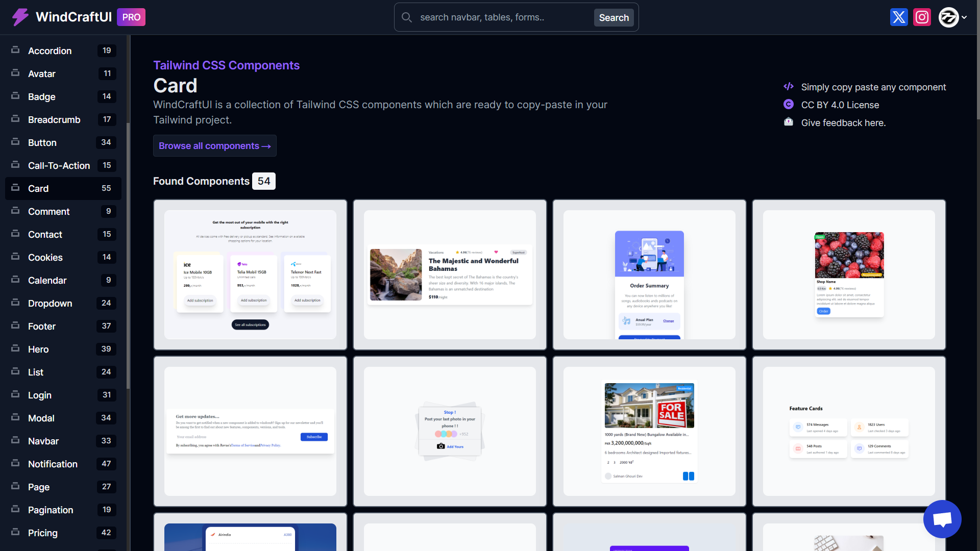Select Login in the sidebar

click(x=63, y=395)
